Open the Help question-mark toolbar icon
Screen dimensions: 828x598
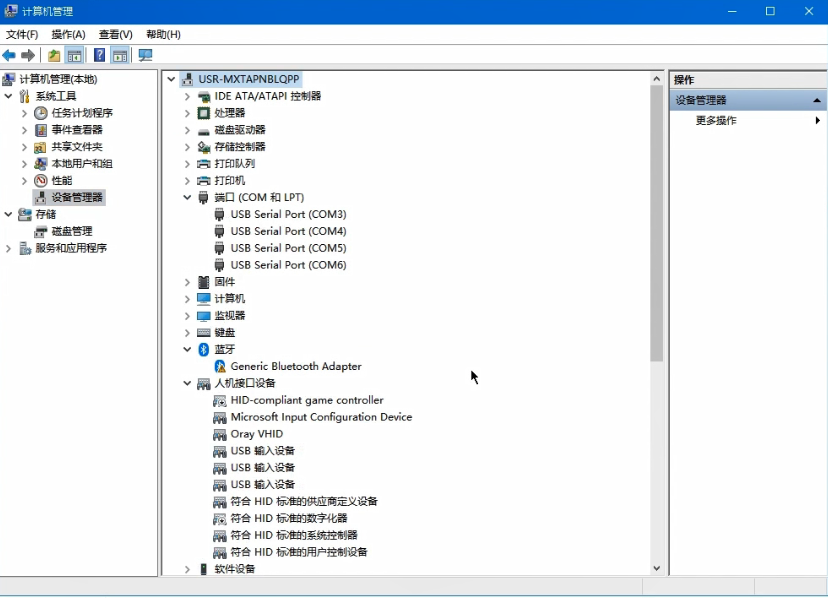coord(99,55)
